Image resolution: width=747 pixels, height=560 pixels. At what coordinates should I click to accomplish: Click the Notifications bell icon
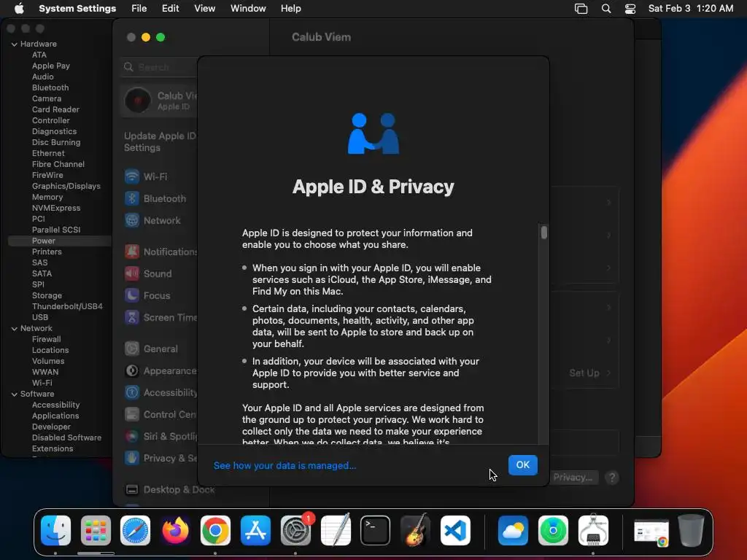pos(132,252)
